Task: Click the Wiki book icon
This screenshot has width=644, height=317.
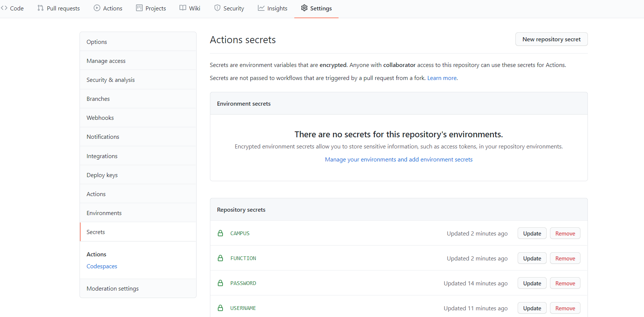Action: coord(183,8)
